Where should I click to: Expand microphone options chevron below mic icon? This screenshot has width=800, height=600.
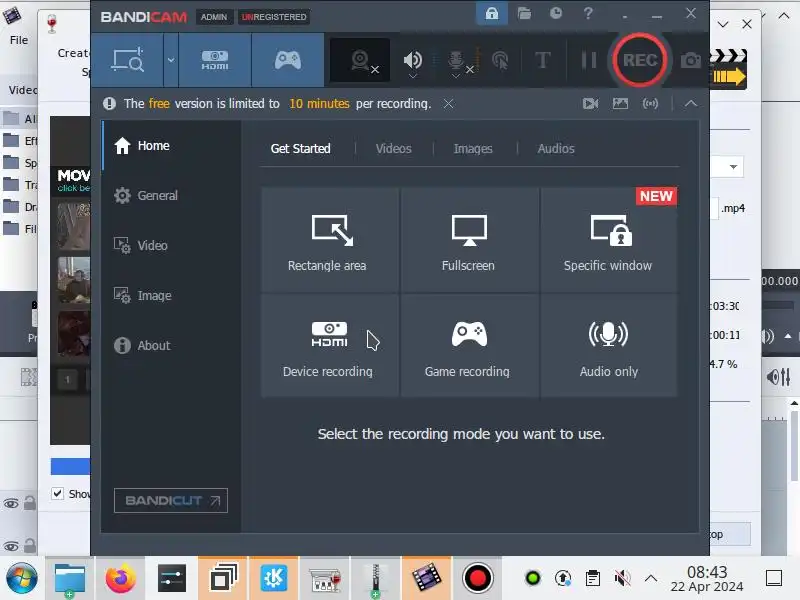tap(456, 76)
